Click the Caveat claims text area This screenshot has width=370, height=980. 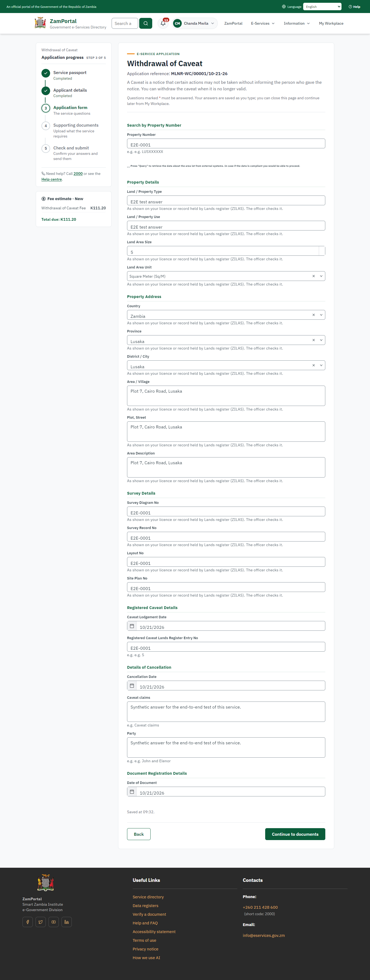pyautogui.click(x=226, y=712)
